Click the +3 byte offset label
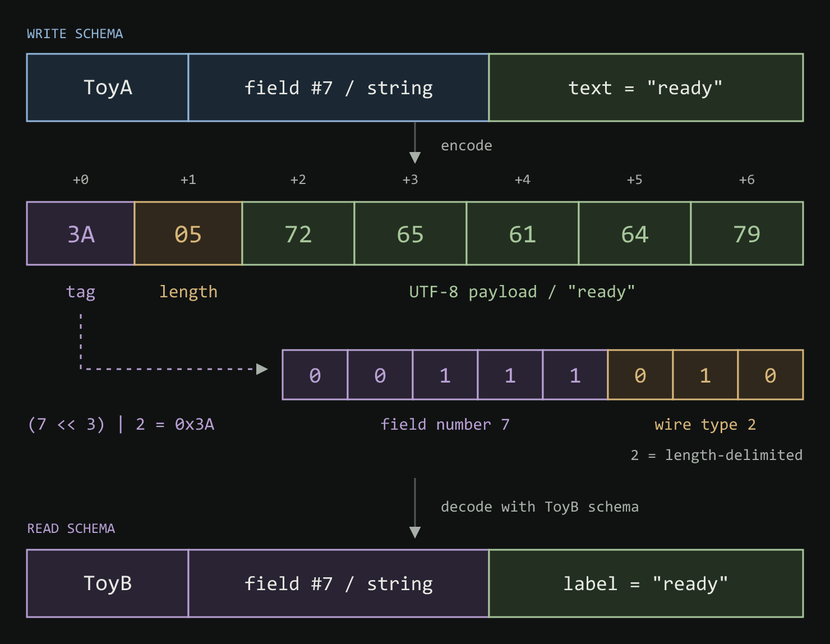This screenshot has width=830, height=644. (x=411, y=180)
